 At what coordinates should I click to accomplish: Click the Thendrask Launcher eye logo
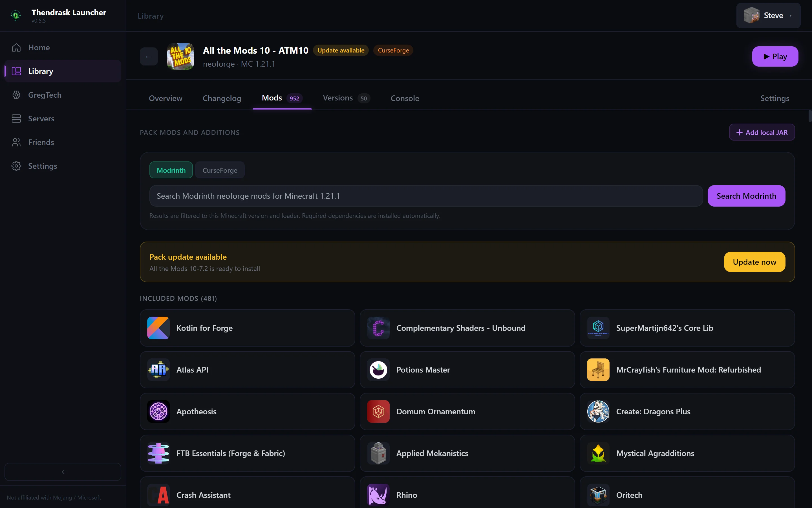tap(16, 15)
